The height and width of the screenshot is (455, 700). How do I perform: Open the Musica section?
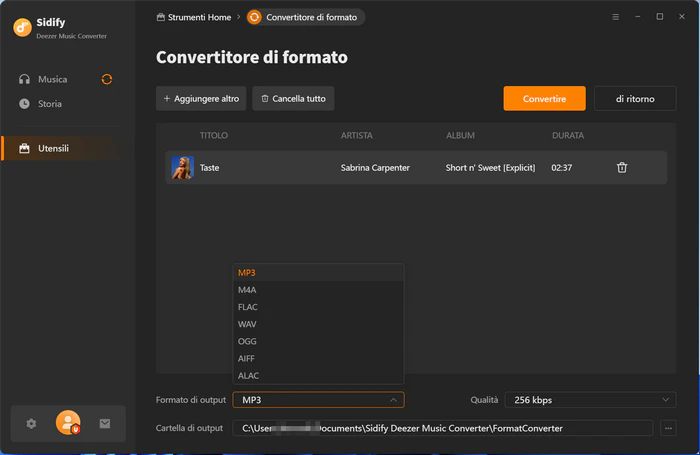coord(52,79)
